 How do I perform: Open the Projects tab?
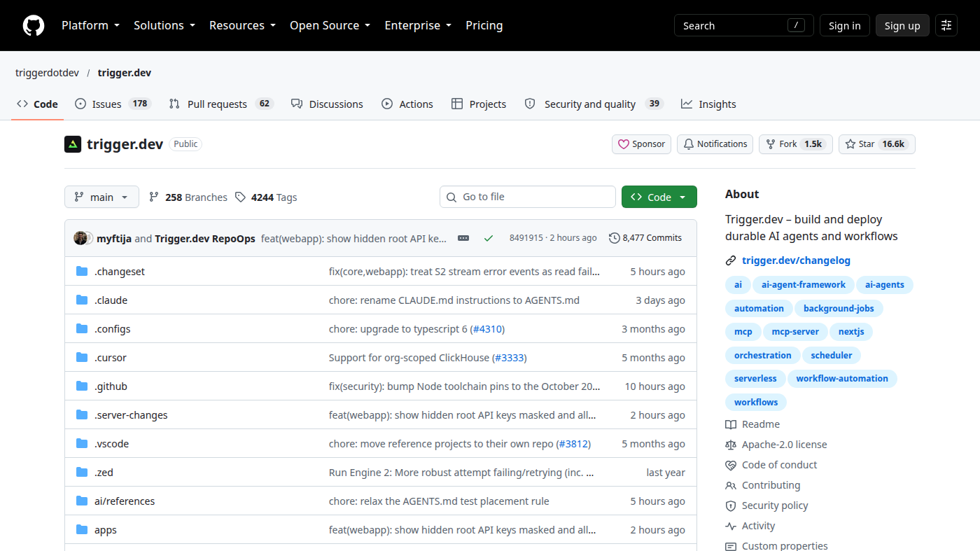pos(479,104)
